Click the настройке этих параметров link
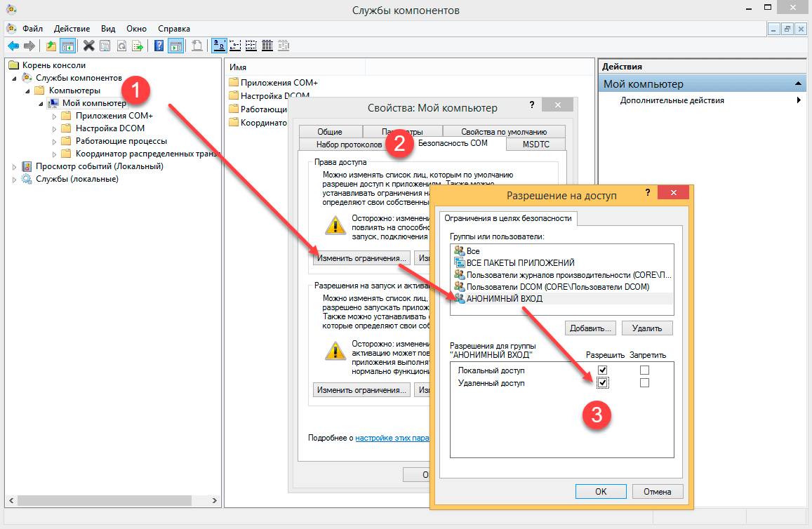This screenshot has width=812, height=529. tap(392, 438)
